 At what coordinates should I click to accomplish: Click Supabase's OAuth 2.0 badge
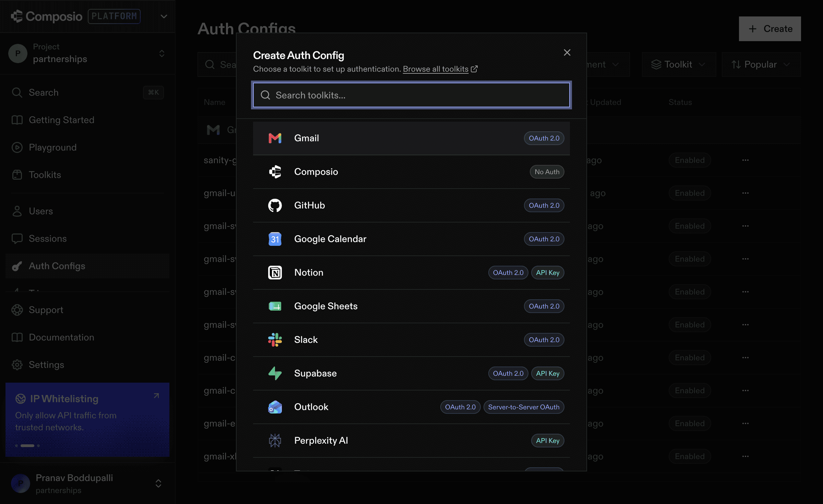508,373
